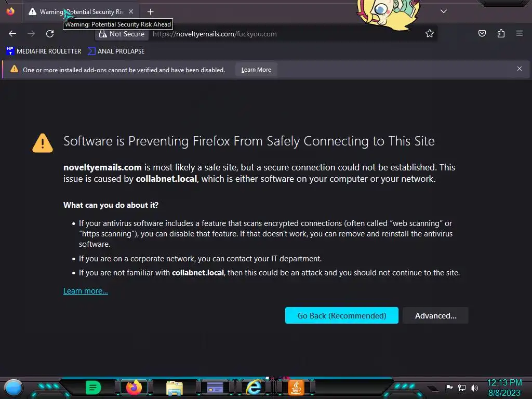532x399 pixels.
Task: Click the network tray icon
Action: coord(462,388)
